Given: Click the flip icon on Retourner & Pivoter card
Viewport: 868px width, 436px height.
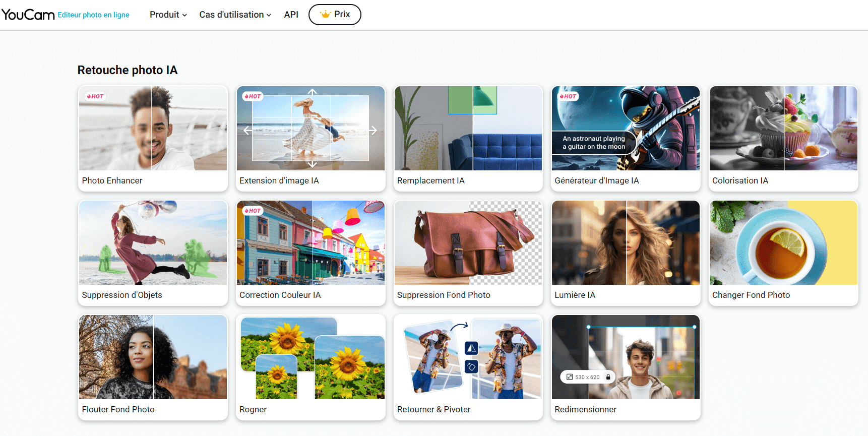Looking at the screenshot, I should [x=471, y=348].
